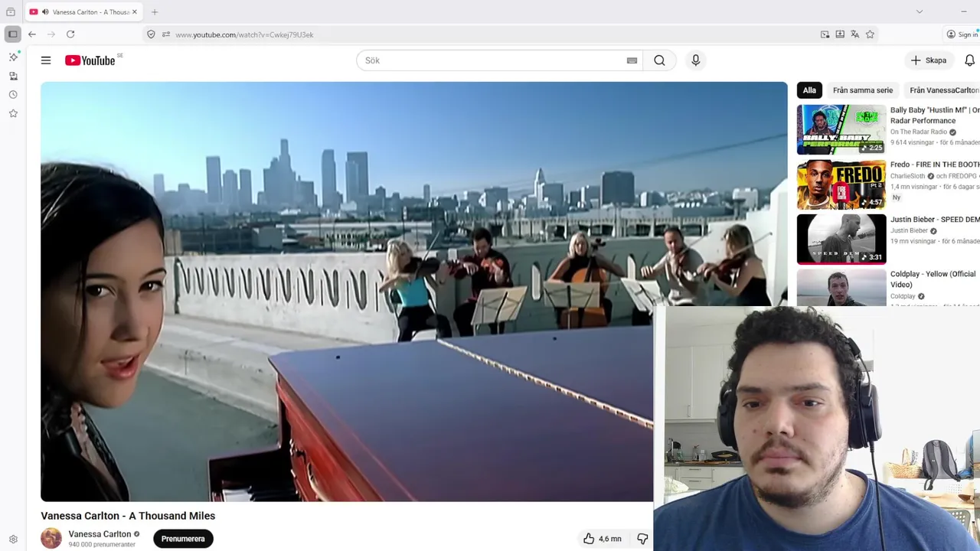Open site permissions settings icon in address bar
This screenshot has height=551, width=980.
pyautogui.click(x=165, y=34)
